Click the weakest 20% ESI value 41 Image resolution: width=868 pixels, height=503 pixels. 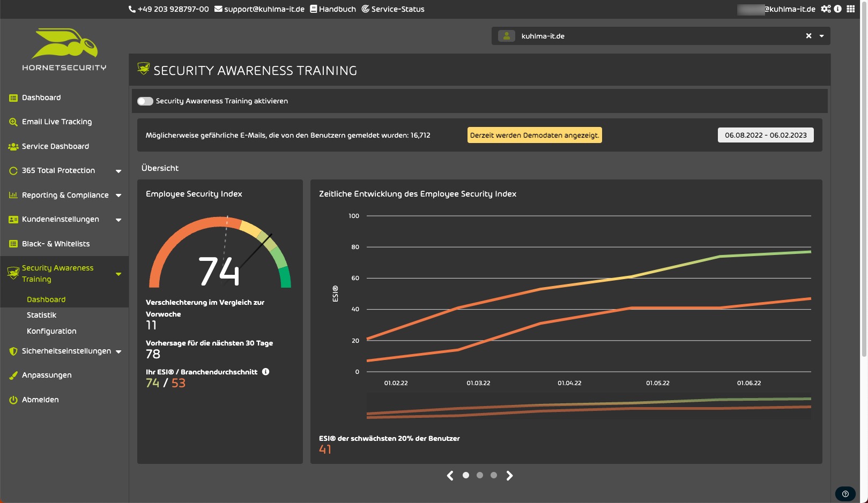(325, 449)
